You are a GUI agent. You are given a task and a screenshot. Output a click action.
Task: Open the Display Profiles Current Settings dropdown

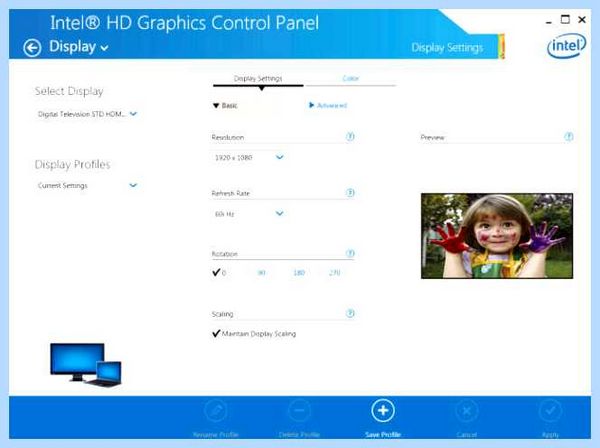click(87, 186)
